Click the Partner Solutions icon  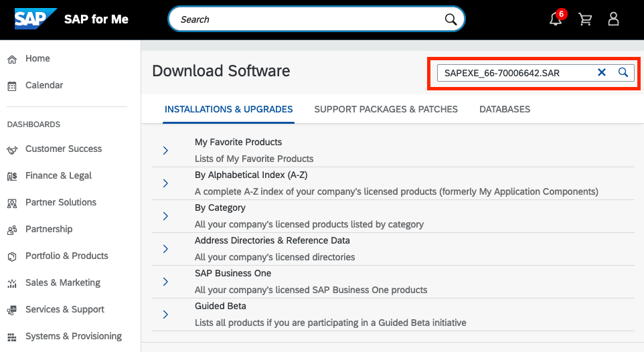click(12, 203)
